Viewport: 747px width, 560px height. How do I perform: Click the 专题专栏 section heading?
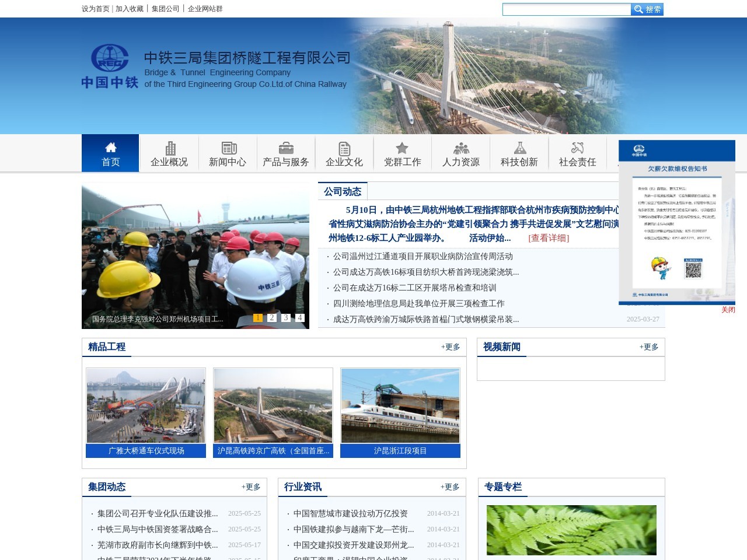(x=503, y=487)
